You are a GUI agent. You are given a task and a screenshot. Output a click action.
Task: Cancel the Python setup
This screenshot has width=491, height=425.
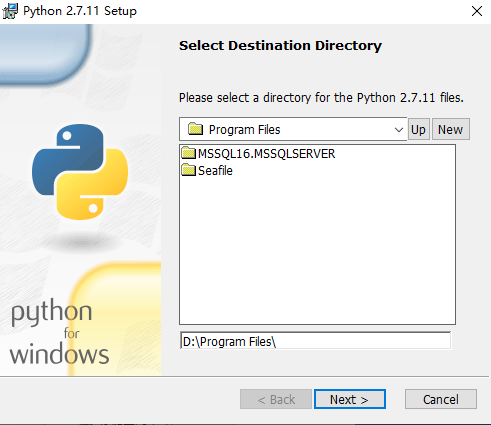point(441,399)
